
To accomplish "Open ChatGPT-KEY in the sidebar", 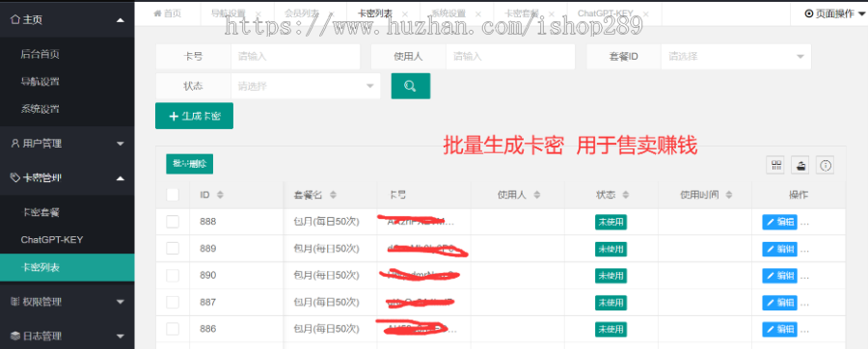I will pyautogui.click(x=67, y=239).
